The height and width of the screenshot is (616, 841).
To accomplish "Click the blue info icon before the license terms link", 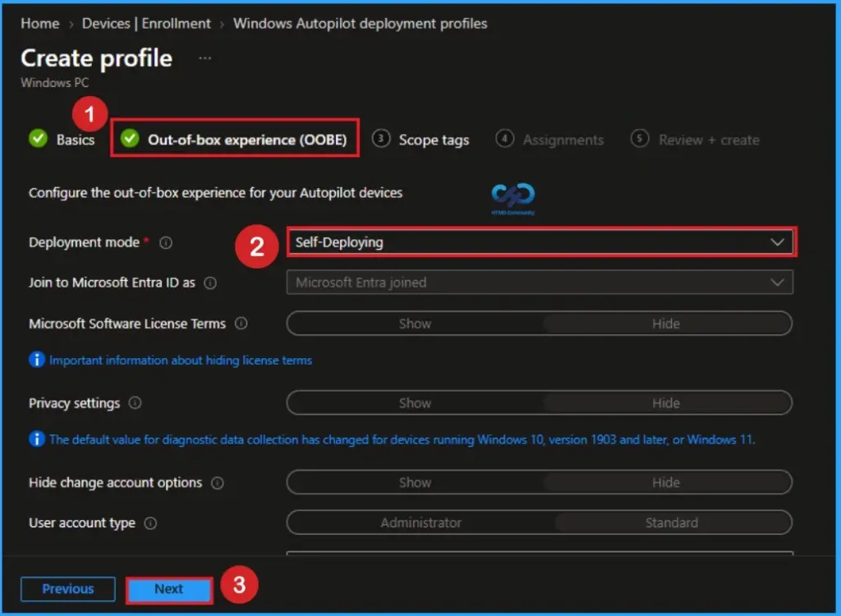I will pos(36,360).
